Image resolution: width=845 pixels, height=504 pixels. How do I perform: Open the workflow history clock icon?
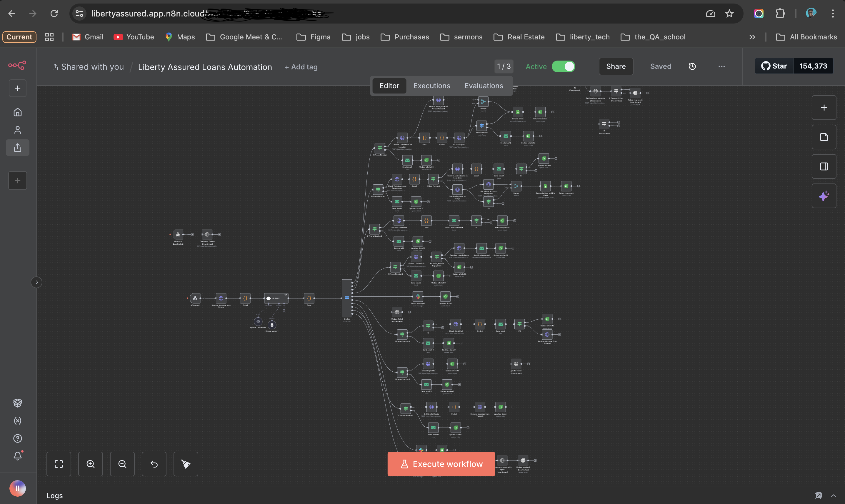(x=692, y=66)
